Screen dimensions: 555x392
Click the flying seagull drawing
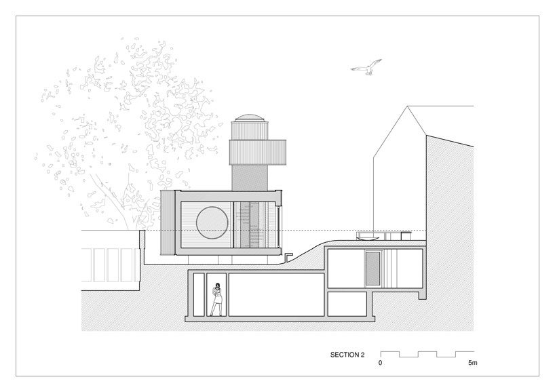tap(366, 68)
